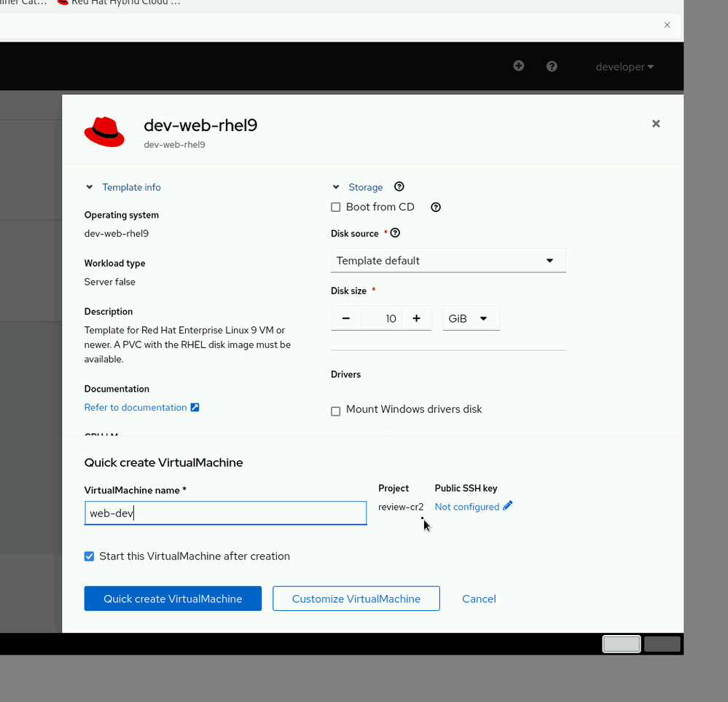This screenshot has height=702, width=728.
Task: Click the Disk source help icon
Action: click(395, 233)
